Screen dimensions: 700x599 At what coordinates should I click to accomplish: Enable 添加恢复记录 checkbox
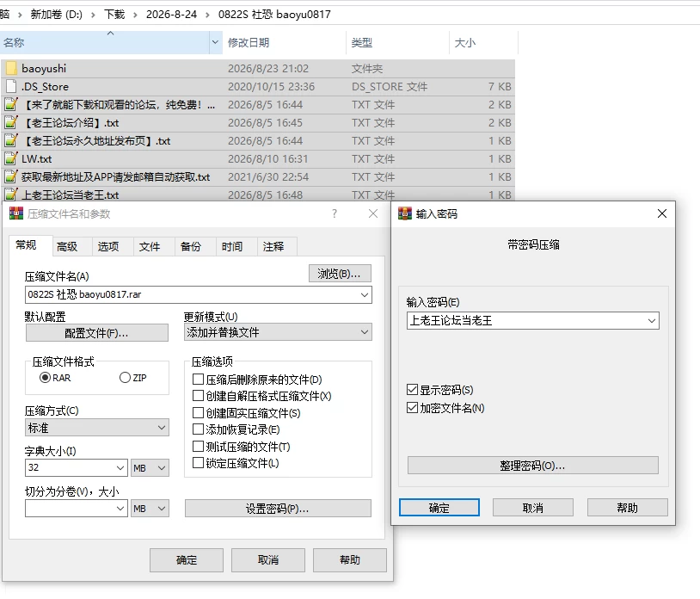pos(198,429)
